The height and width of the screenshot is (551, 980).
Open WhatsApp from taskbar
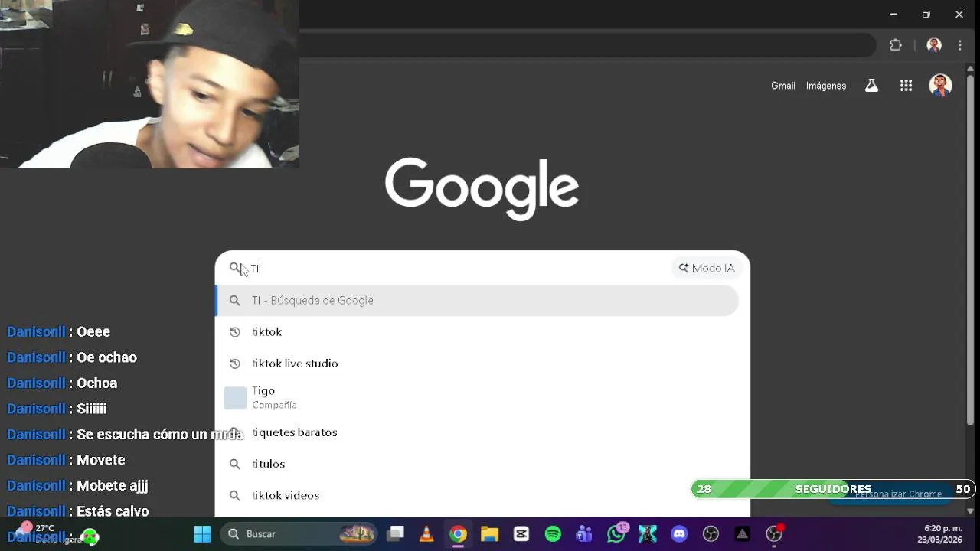point(616,533)
